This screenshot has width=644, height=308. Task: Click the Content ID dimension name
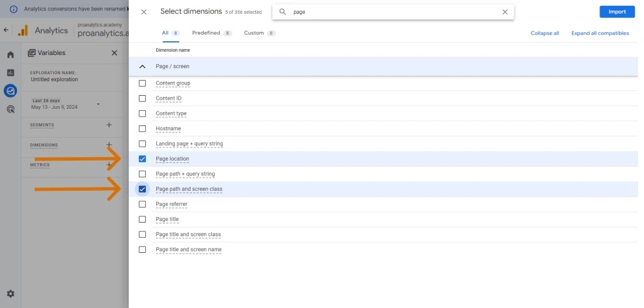click(168, 98)
